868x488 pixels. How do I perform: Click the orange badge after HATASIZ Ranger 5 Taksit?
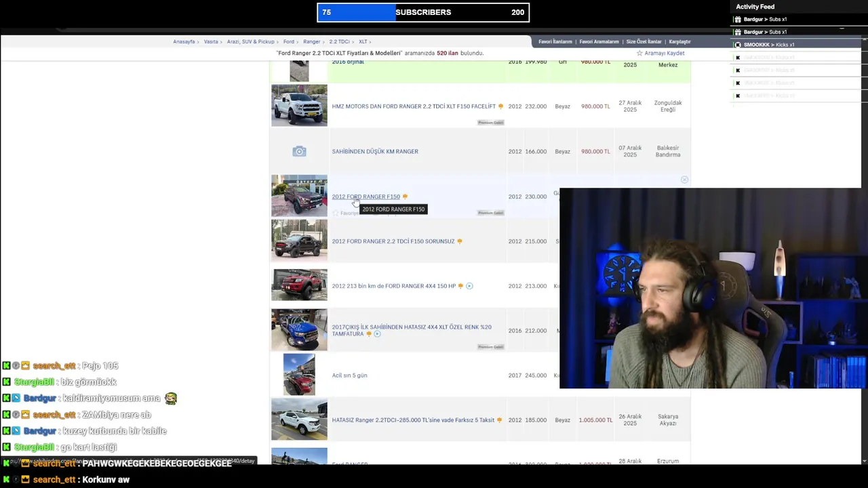pyautogui.click(x=499, y=420)
